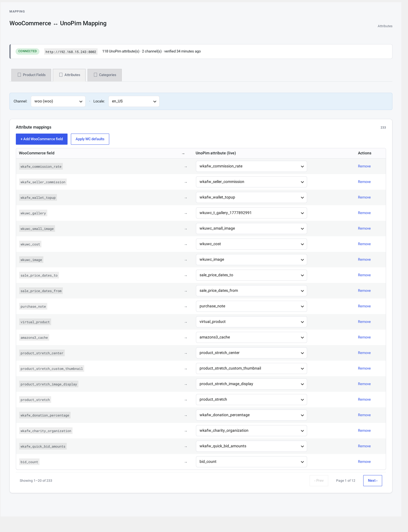
Task: Click the Attributes tab icon
Action: (61, 75)
